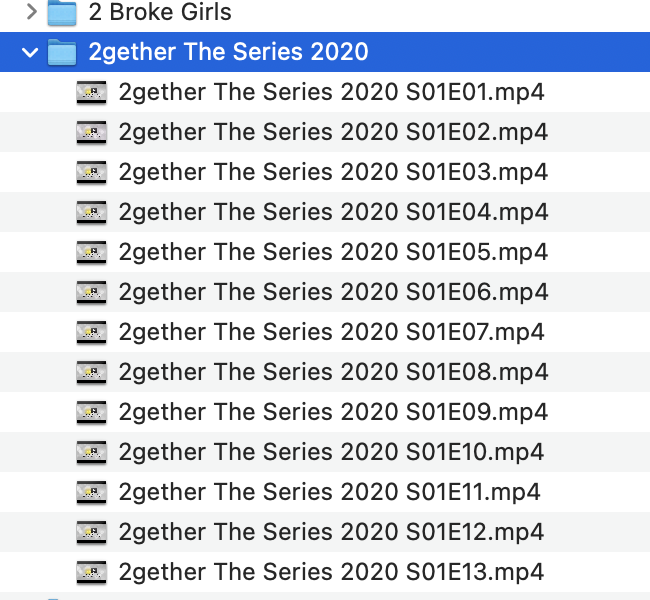Collapse the 2gether The Series 2020 folder
This screenshot has height=600, width=650.
tap(30, 52)
